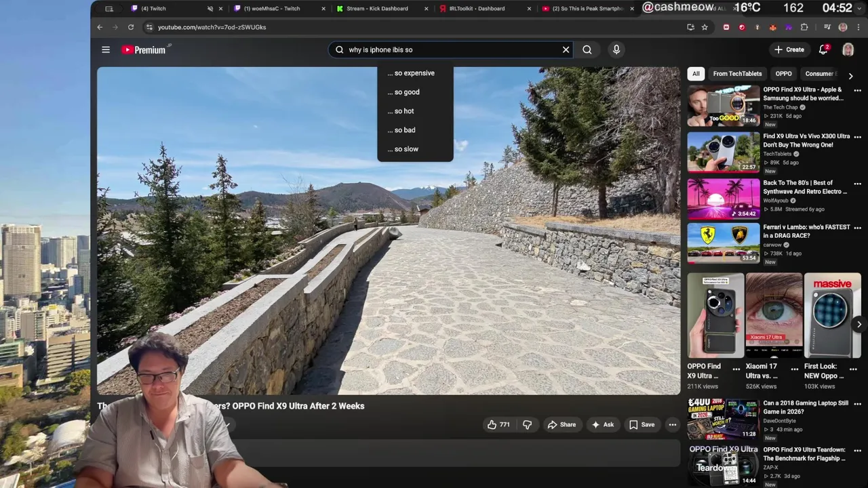
Task: Open options for the 'Xiaomi 17 Ultra vs.' Short
Action: pos(795,368)
